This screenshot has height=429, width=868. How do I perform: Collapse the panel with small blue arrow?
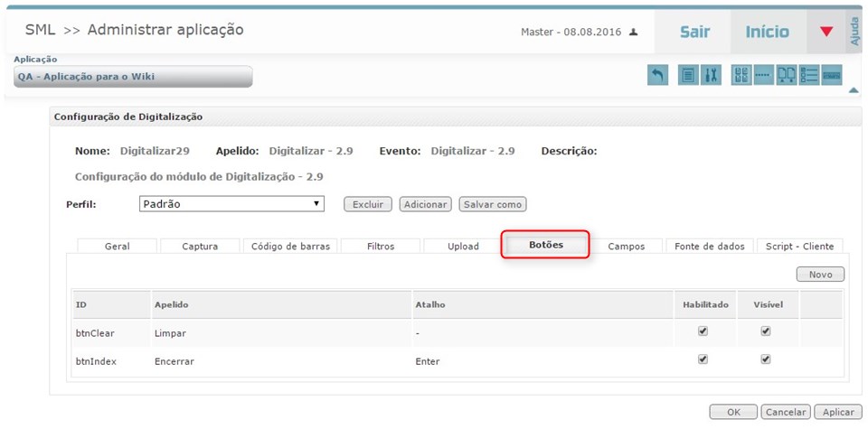point(853,90)
